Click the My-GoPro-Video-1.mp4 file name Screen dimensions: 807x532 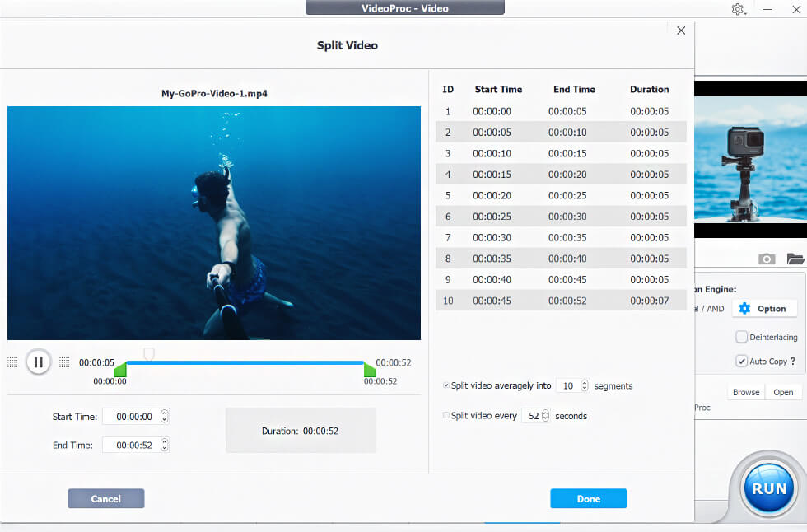214,94
